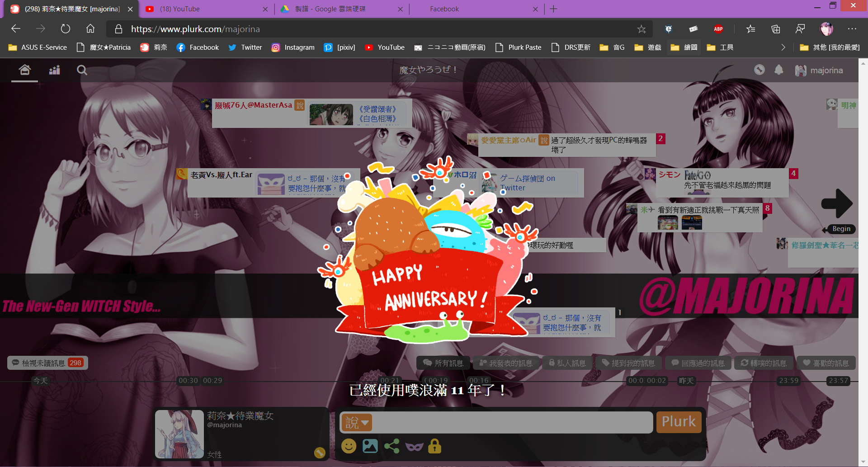Click the browser refresh button
The image size is (868, 467).
click(x=66, y=29)
